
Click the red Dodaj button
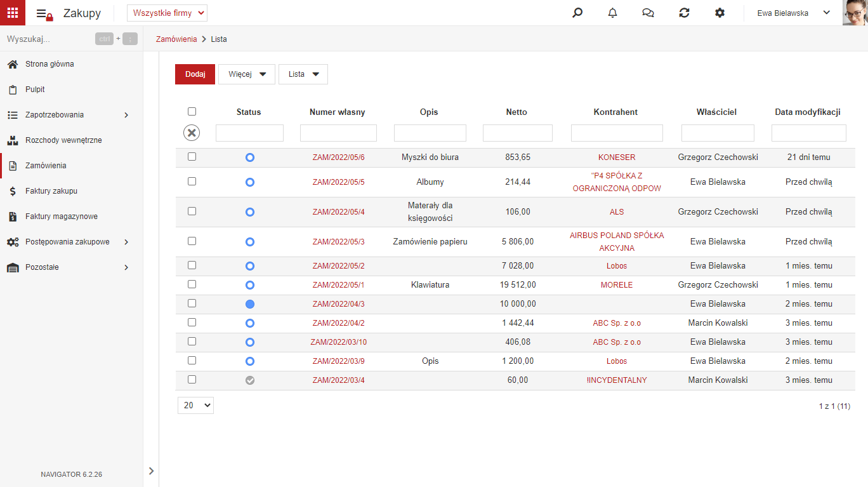coord(195,74)
